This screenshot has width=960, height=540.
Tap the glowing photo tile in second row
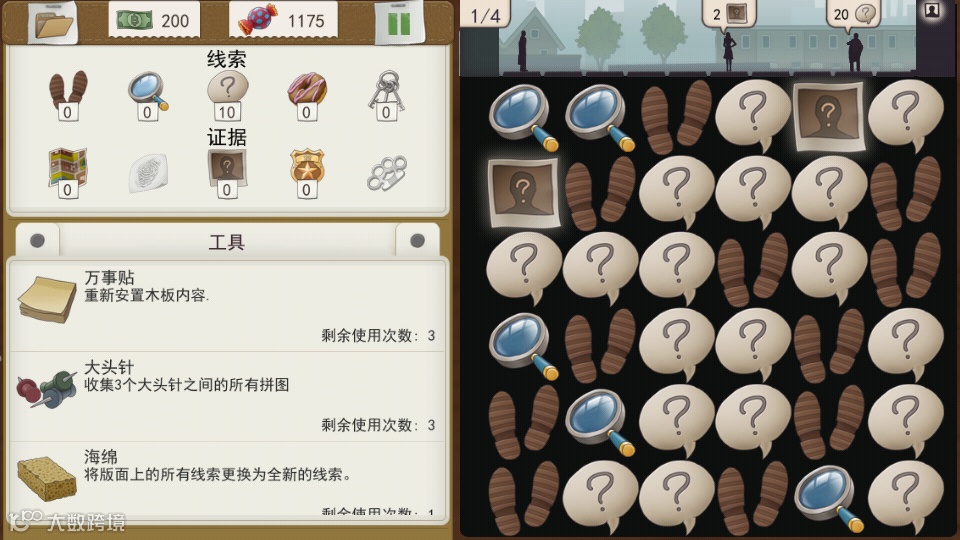[523, 193]
